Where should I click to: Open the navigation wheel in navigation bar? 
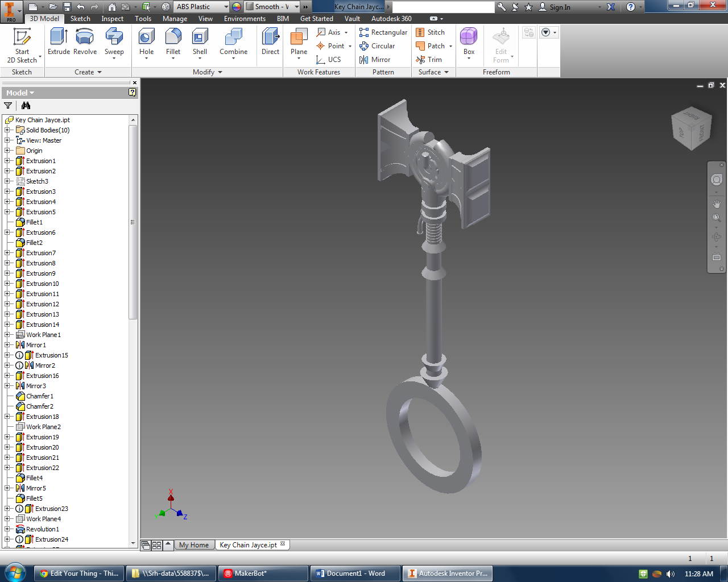pos(717,180)
